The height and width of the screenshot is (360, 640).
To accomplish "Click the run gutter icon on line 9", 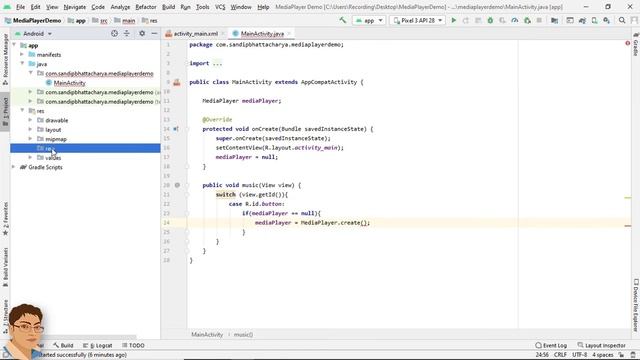I will coord(177,82).
